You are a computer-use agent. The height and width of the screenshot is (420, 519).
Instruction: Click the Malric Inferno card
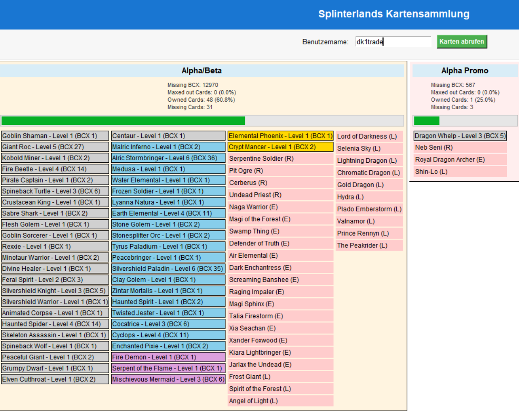pos(168,147)
